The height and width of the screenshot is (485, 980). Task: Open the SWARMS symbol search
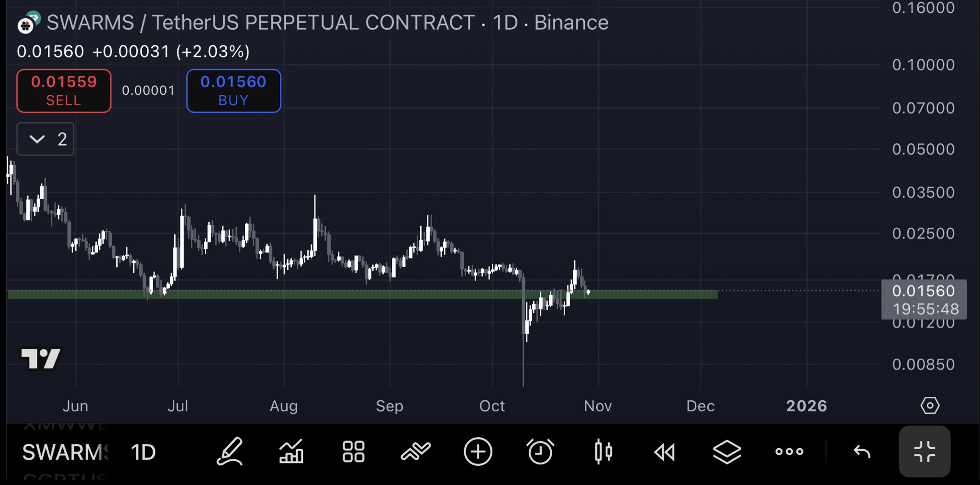[66, 452]
